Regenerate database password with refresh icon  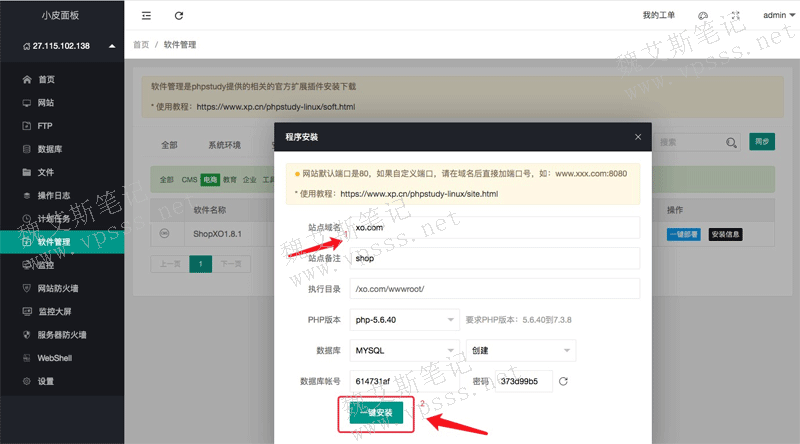[563, 381]
